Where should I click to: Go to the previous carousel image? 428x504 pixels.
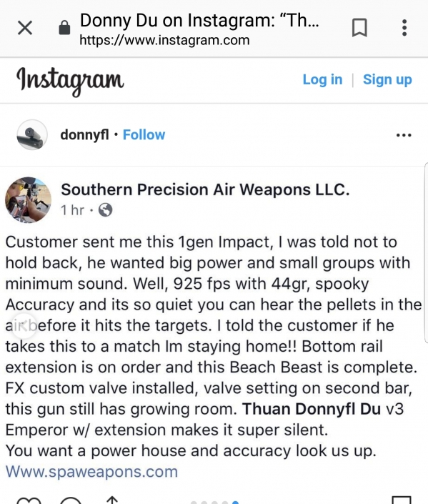click(23, 326)
